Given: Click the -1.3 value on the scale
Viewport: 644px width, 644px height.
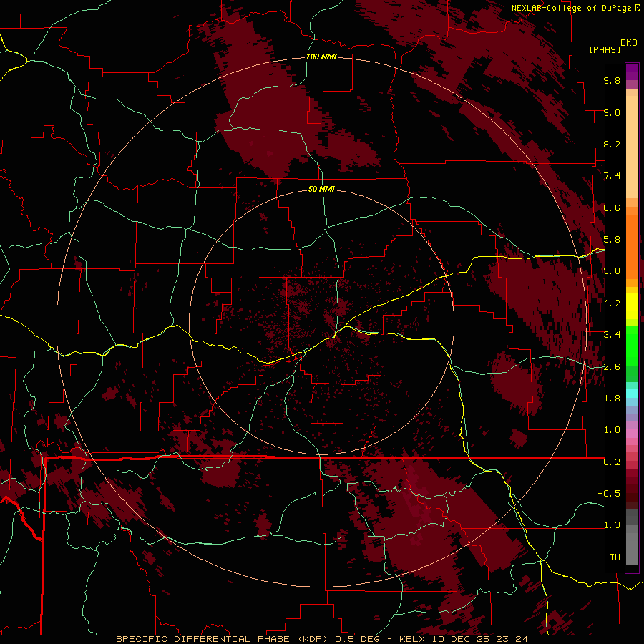Looking at the screenshot, I should coord(609,525).
